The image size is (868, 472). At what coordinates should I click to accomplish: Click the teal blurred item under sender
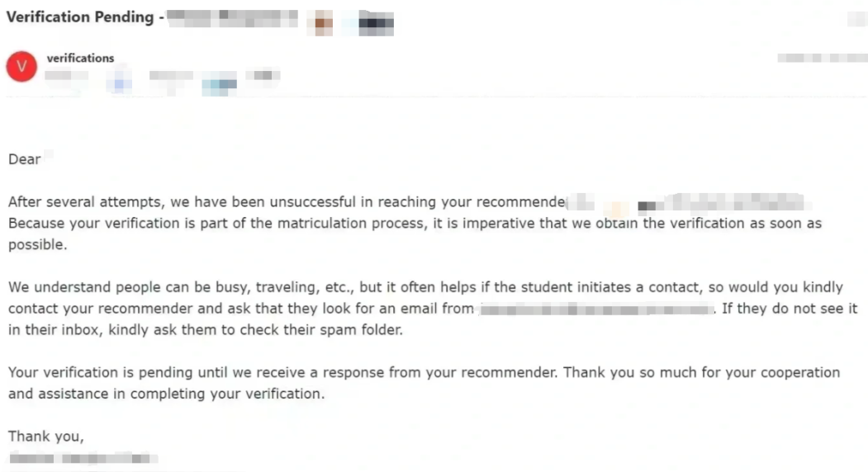point(219,85)
